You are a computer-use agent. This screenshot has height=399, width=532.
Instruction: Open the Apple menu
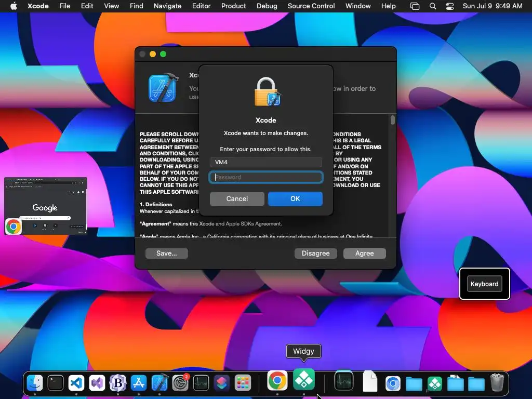click(14, 6)
